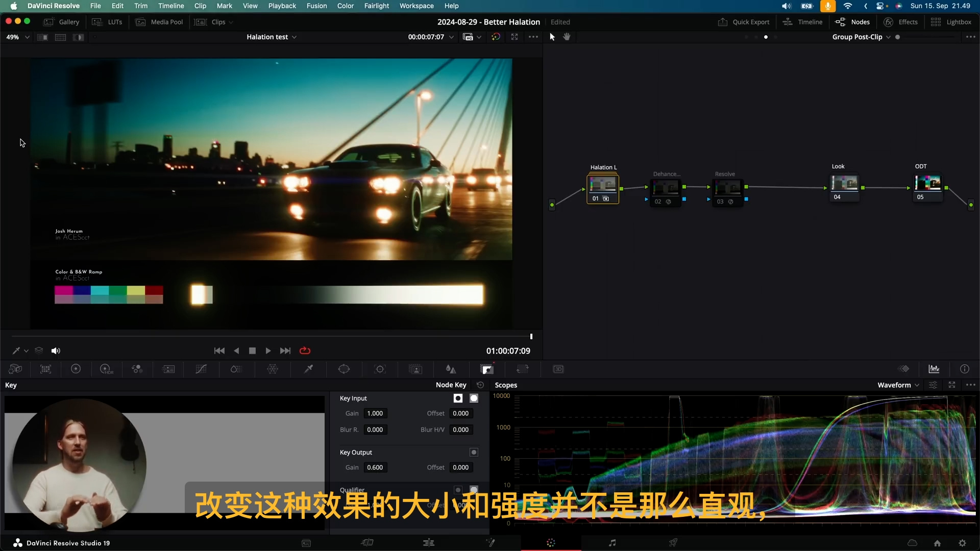Open the Media Pool
This screenshot has width=980, height=551.
click(159, 22)
